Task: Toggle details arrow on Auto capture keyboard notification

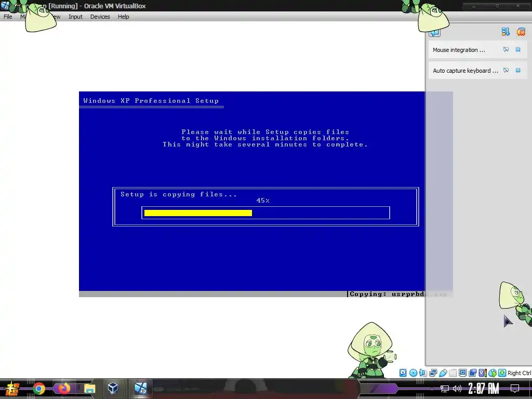Action: click(x=506, y=70)
